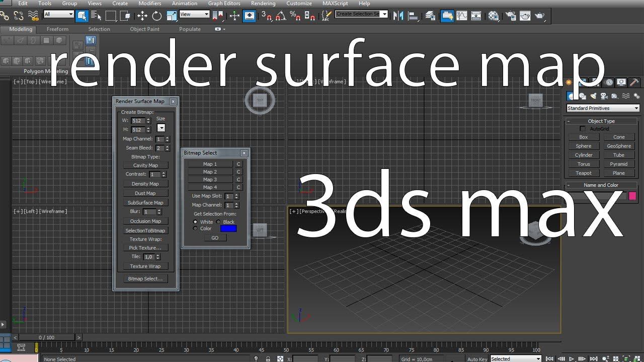Viewport: 644px width, 362px height.
Task: Switch to the Freeform ribbon tab
Action: click(57, 29)
